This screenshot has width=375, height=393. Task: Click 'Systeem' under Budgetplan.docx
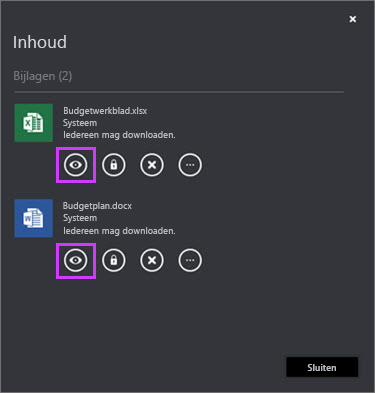(80, 218)
